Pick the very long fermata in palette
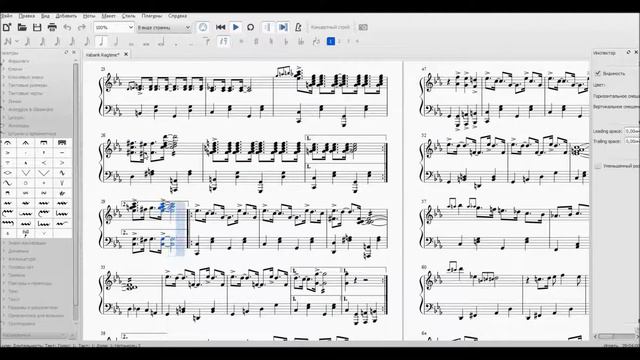The width and height of the screenshot is (640, 360). point(62,143)
